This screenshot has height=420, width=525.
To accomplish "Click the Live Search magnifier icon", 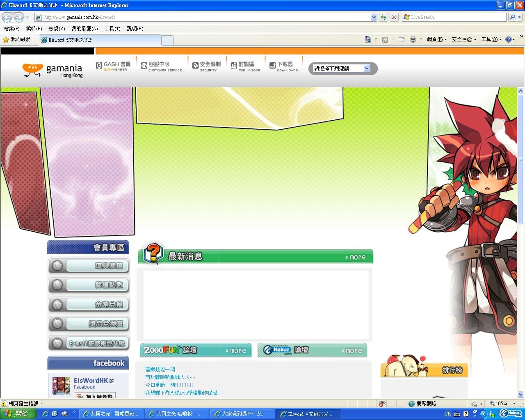I will tap(512, 17).
